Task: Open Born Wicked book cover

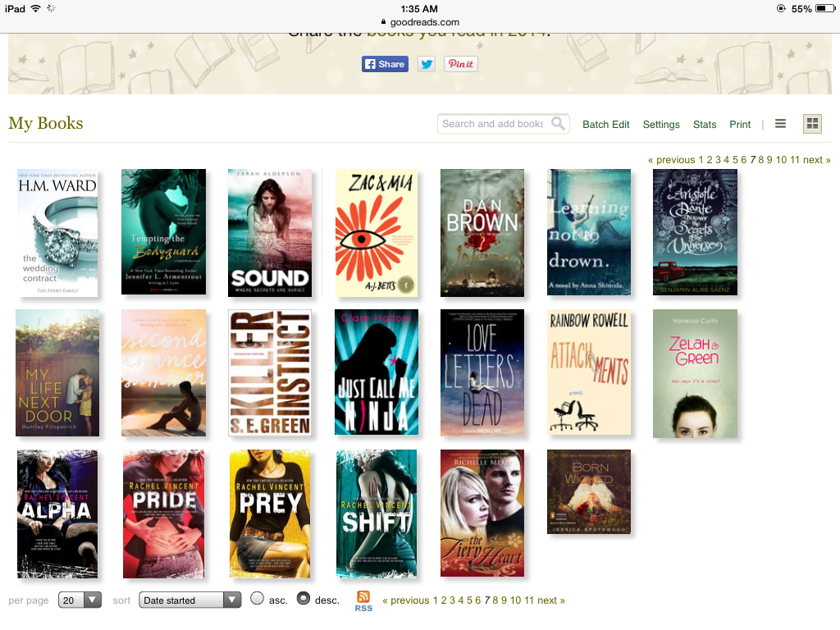Action: 589,492
